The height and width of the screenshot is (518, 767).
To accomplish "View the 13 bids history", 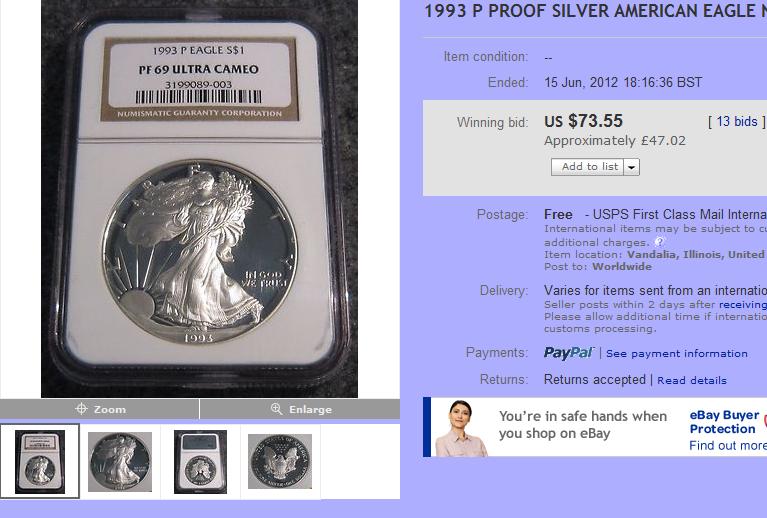I will pos(737,121).
